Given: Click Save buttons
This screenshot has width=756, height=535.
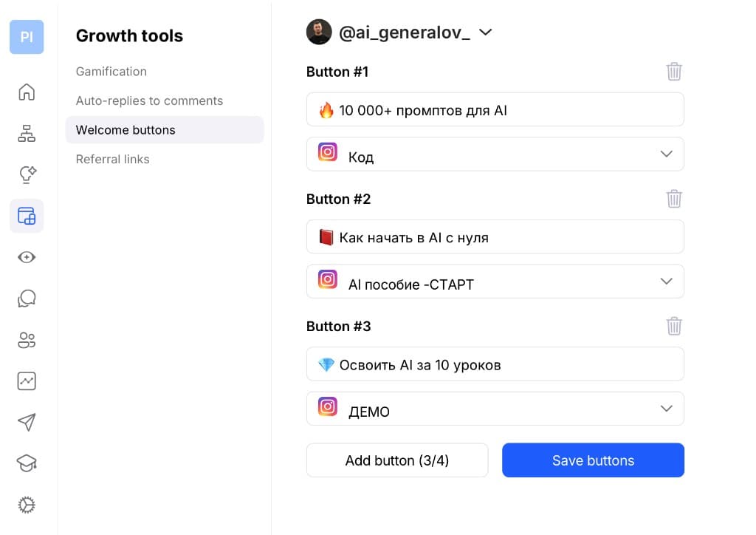Looking at the screenshot, I should [593, 460].
